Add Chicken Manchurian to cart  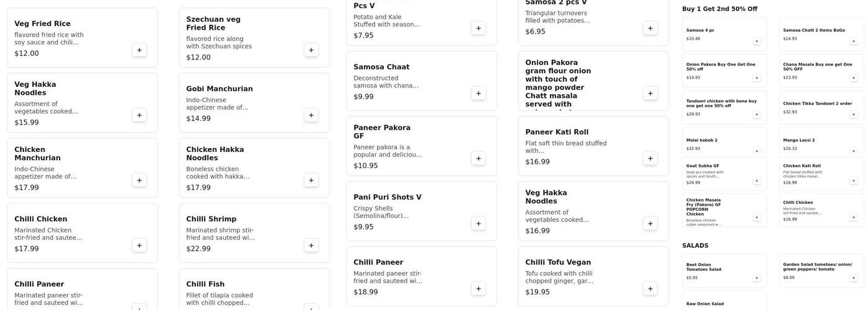pos(139,180)
